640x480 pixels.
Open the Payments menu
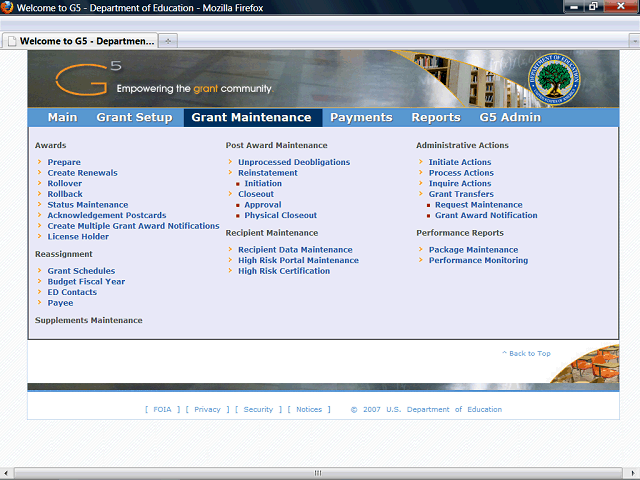[x=361, y=118]
